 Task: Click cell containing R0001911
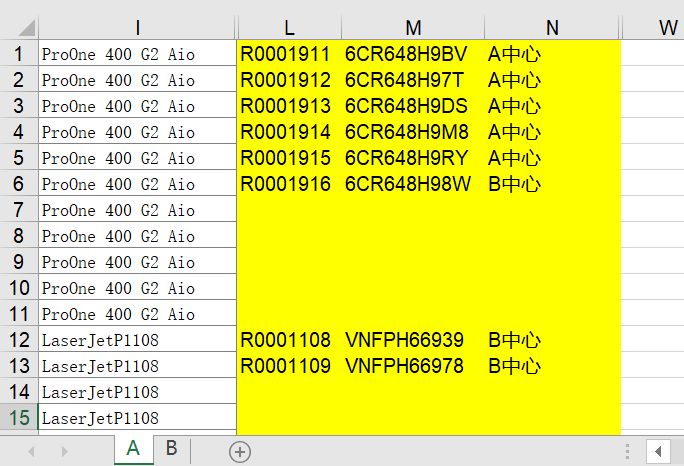[x=289, y=53]
